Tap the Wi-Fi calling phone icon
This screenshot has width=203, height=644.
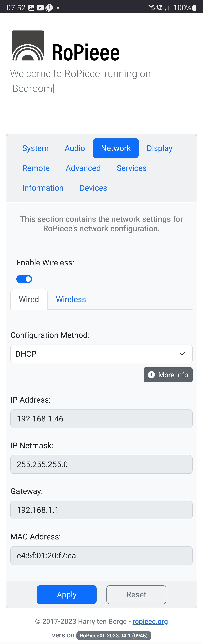point(160,8)
